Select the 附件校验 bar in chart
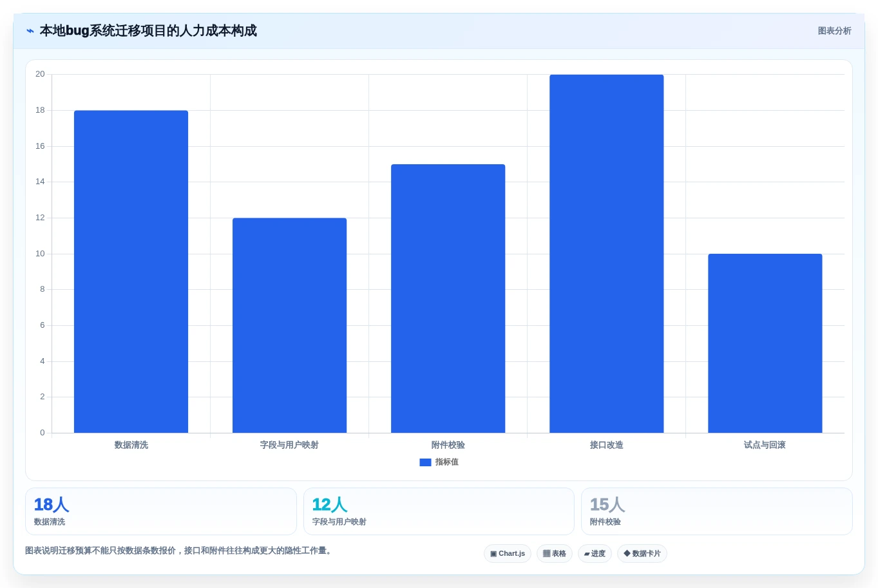The height and width of the screenshot is (588, 878). 448,299
